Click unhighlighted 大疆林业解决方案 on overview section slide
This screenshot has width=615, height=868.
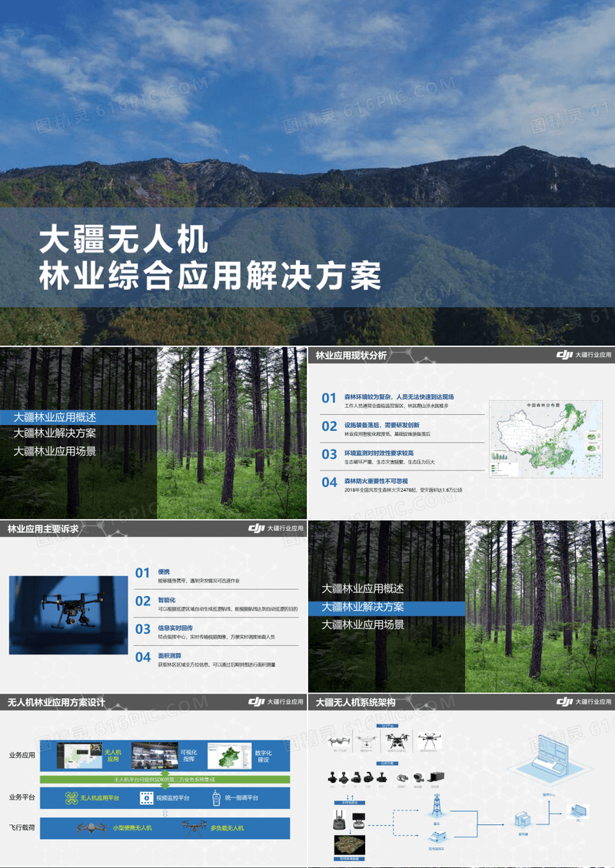point(55,433)
